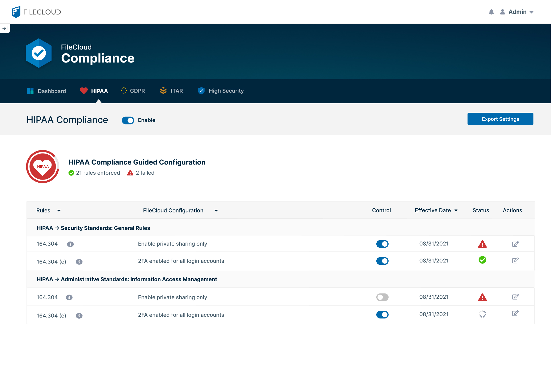551x392 pixels.
Task: Click the Enable label next to the switch
Action: [147, 120]
